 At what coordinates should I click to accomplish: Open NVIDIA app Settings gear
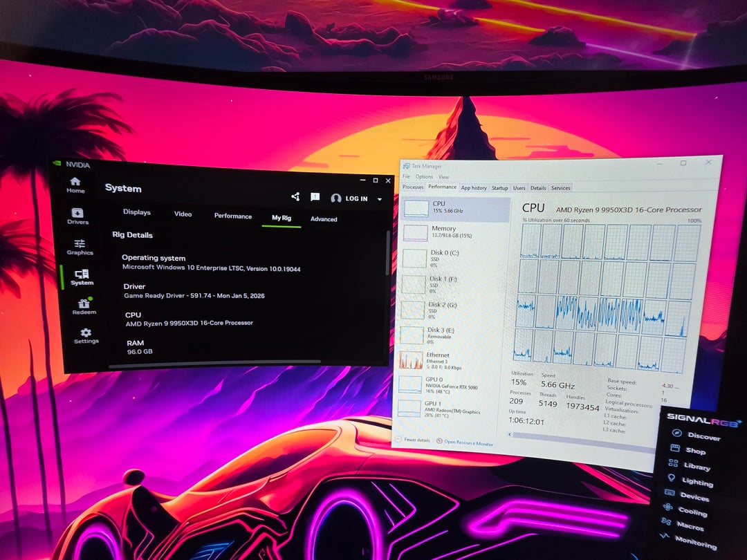click(x=86, y=335)
